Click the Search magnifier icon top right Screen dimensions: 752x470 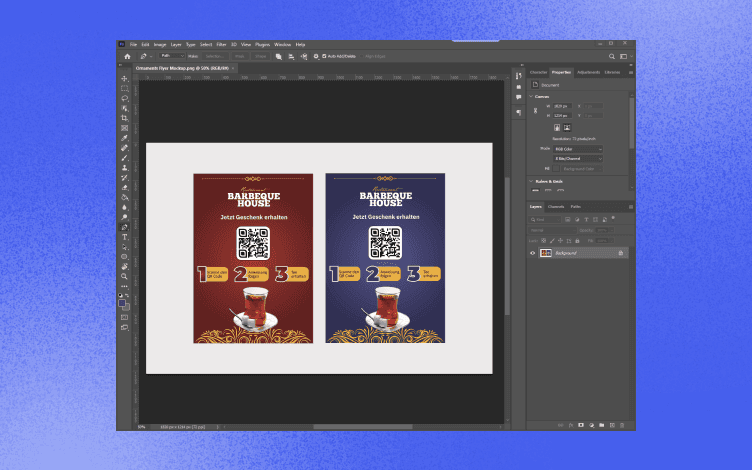click(612, 56)
